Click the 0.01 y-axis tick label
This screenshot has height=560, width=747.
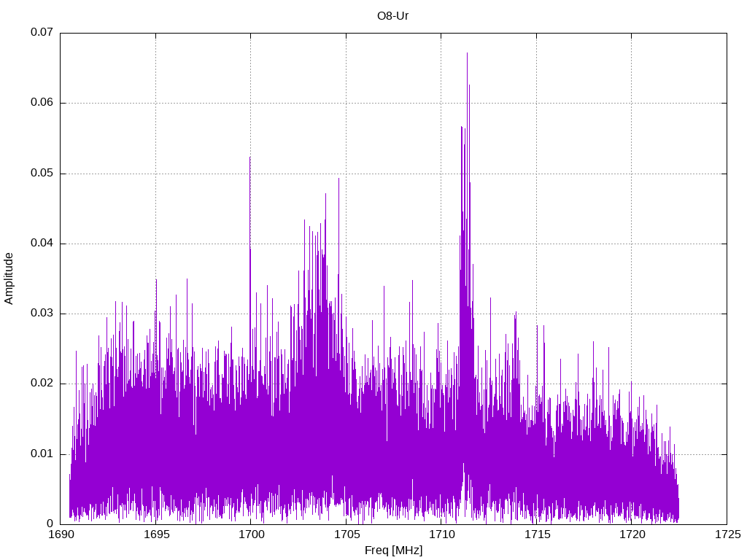point(42,454)
